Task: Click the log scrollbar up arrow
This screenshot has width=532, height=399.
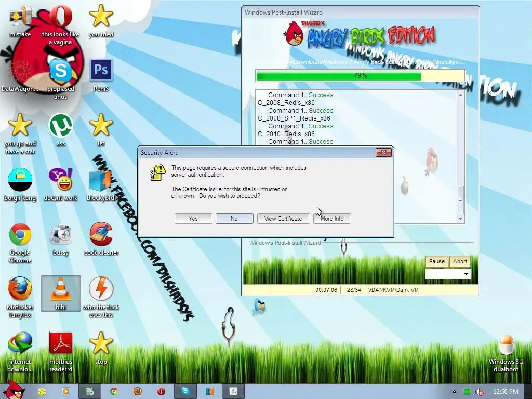Action: (460, 95)
